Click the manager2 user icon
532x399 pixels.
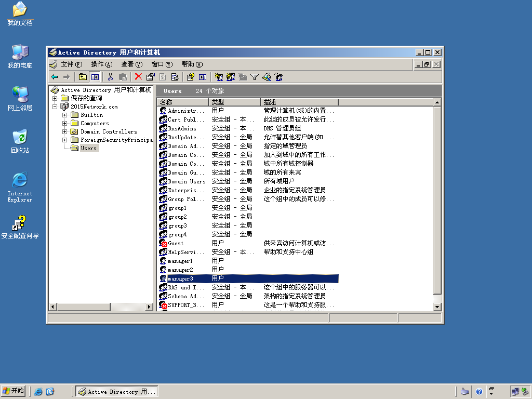pos(163,270)
